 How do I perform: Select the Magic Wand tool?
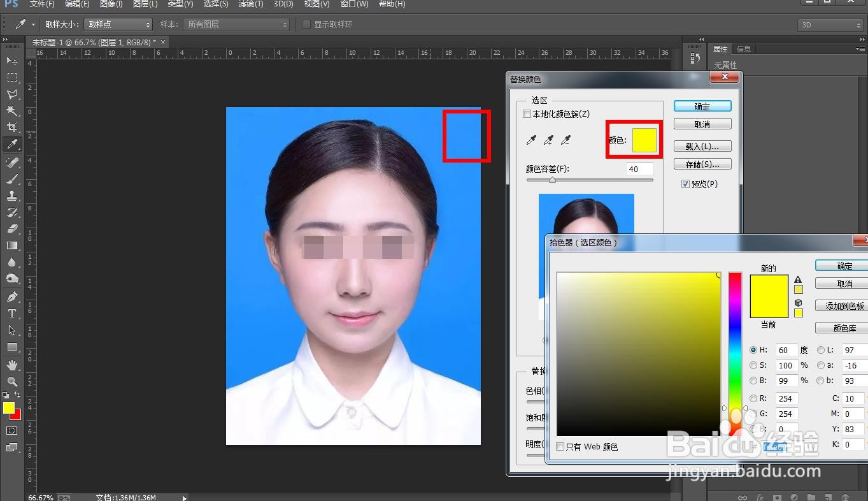tap(11, 111)
